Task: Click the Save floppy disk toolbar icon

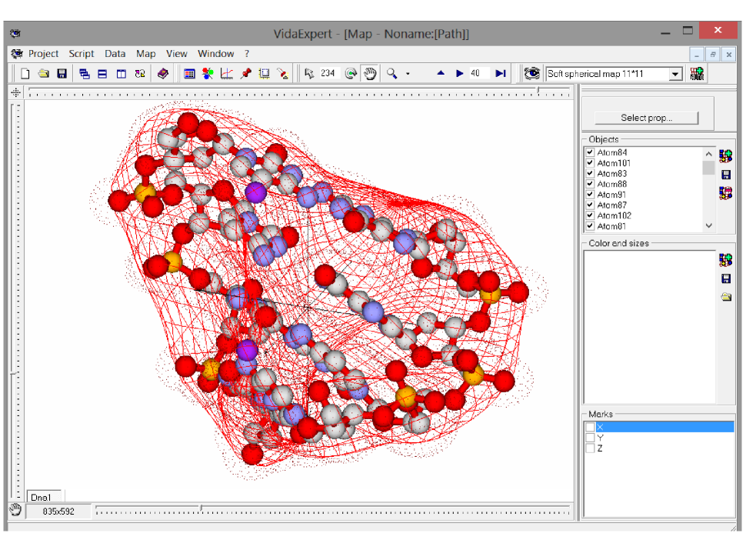Action: click(62, 74)
